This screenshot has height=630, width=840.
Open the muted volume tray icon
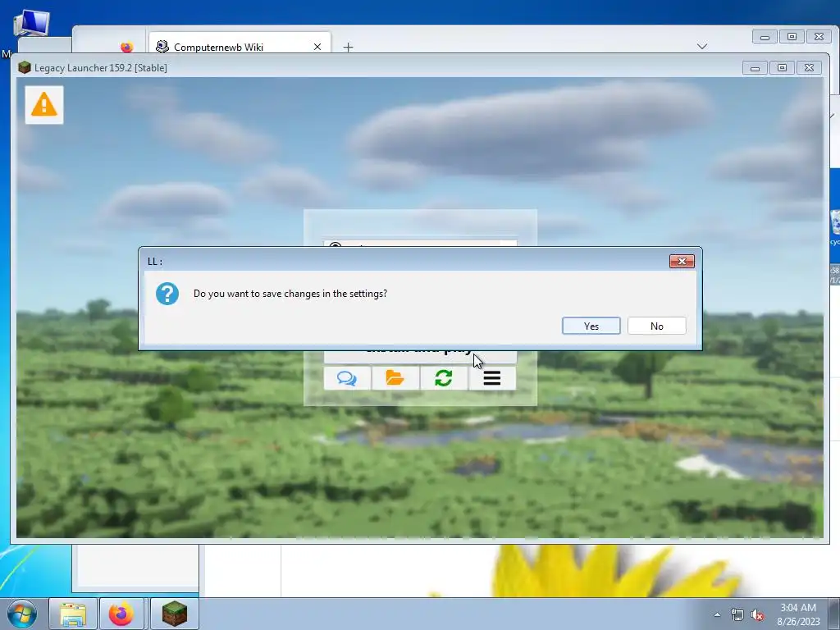click(757, 615)
